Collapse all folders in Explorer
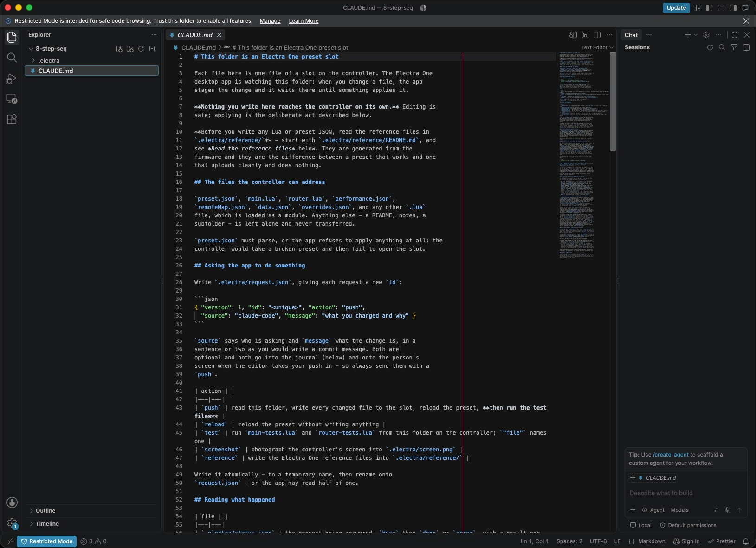 click(152, 49)
